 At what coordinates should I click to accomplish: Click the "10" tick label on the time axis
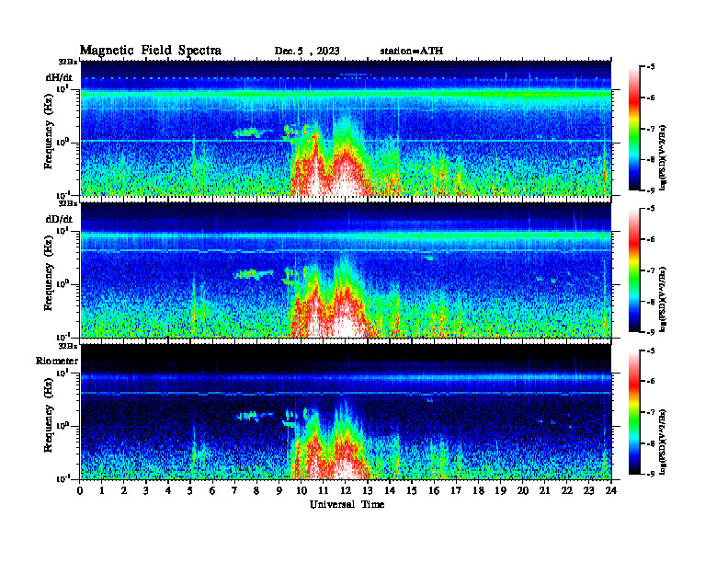(x=301, y=490)
